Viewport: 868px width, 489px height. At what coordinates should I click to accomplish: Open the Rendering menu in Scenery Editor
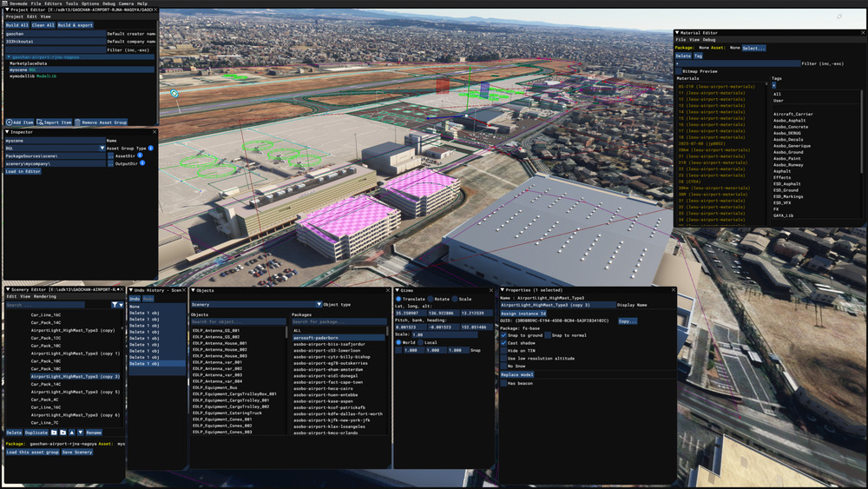click(x=45, y=296)
